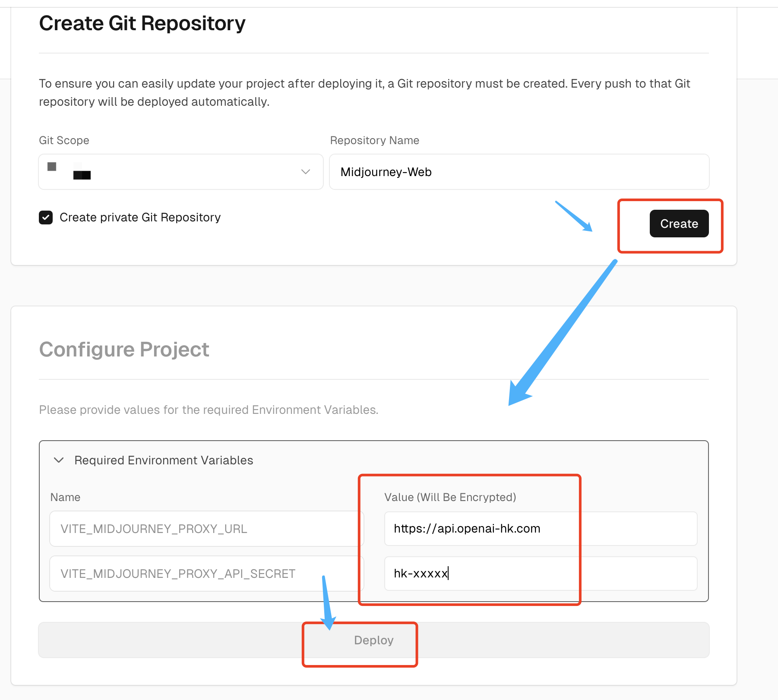The height and width of the screenshot is (700, 778).
Task: Click the "Required Environment Variables" section title
Action: click(x=164, y=460)
